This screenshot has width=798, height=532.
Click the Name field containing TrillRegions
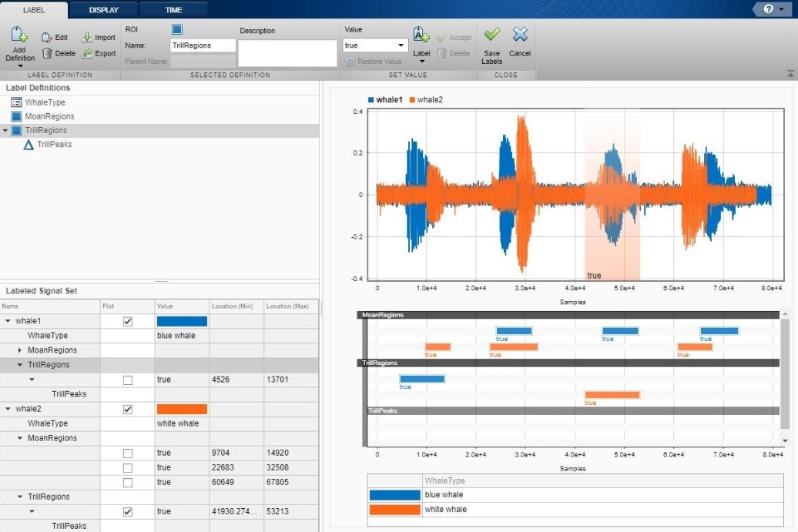pos(203,45)
